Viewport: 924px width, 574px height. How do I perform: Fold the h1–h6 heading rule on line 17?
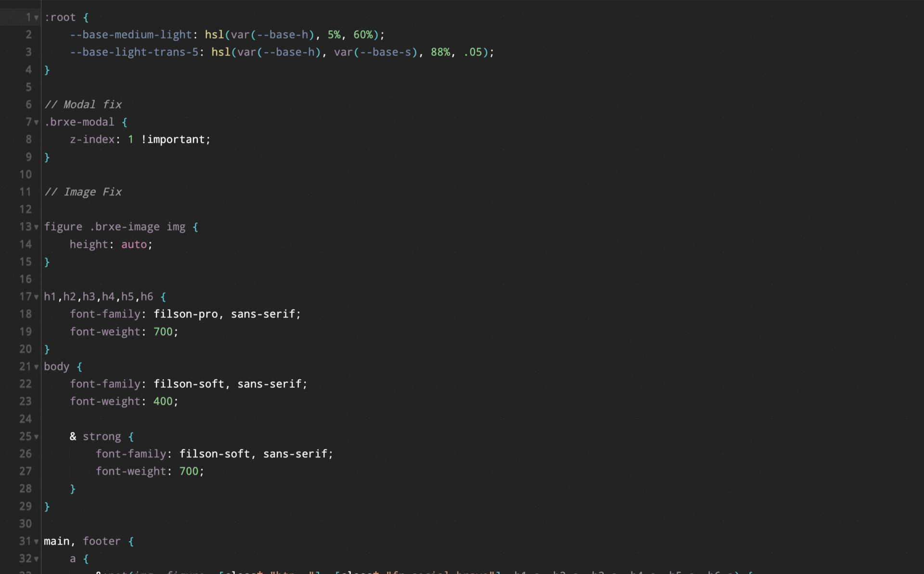pos(36,297)
